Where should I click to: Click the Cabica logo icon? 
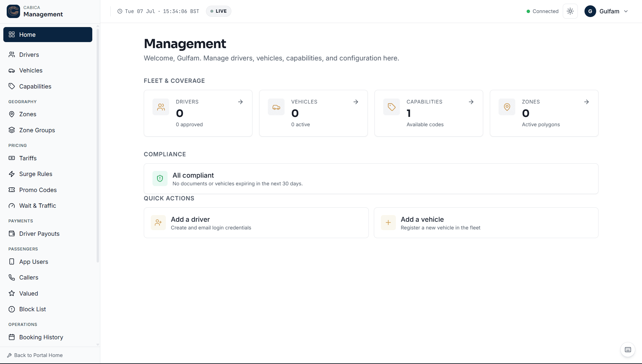point(13,11)
